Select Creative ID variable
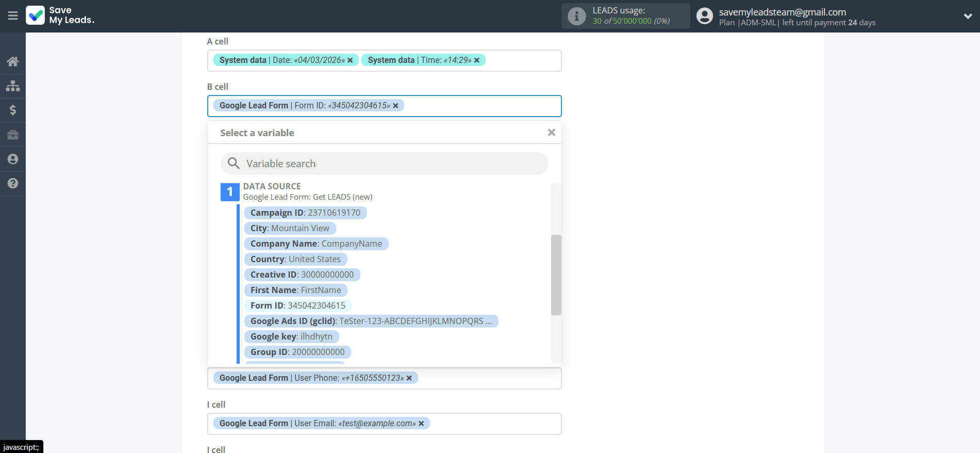The image size is (980, 453). [302, 274]
